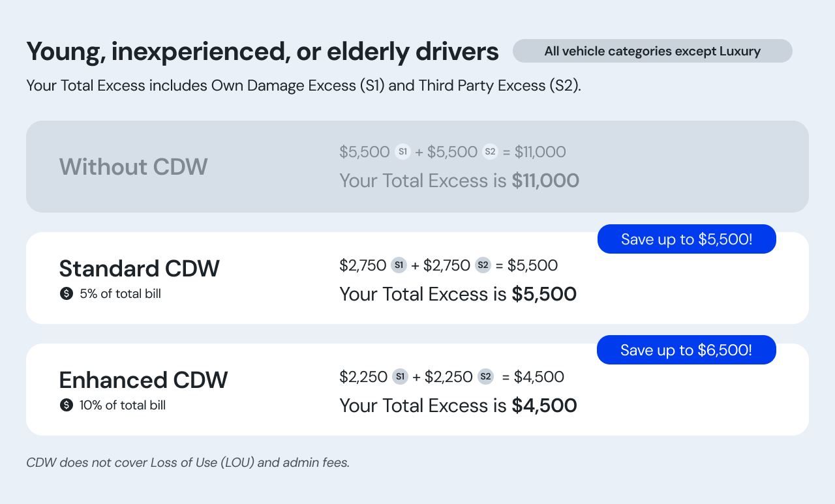
Task: Click the "5% of total bill" text
Action: click(120, 294)
